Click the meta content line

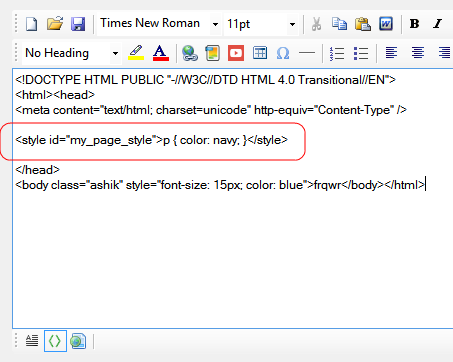click(x=211, y=110)
